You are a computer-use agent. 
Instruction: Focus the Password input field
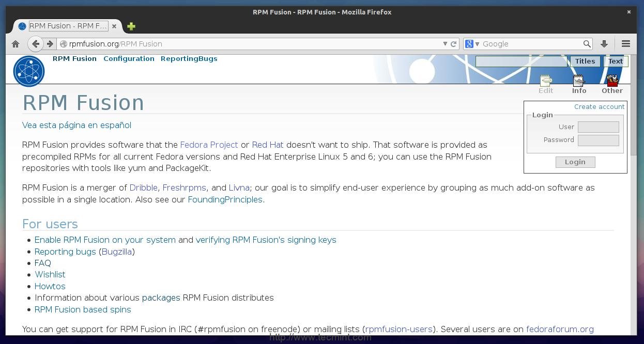pyautogui.click(x=598, y=140)
